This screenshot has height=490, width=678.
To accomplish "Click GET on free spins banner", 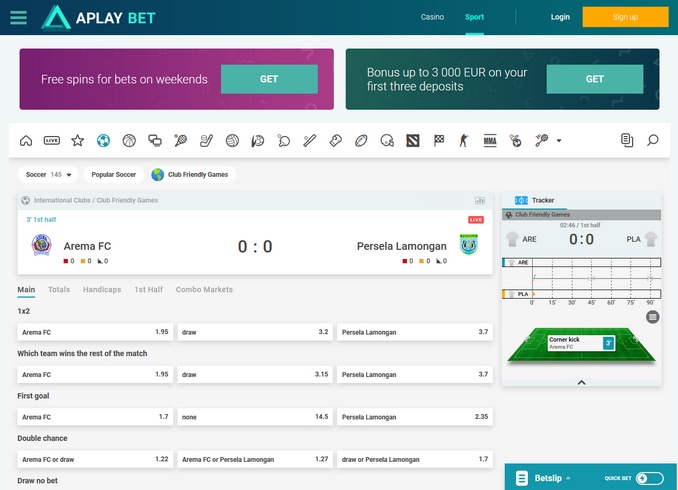I will [269, 79].
